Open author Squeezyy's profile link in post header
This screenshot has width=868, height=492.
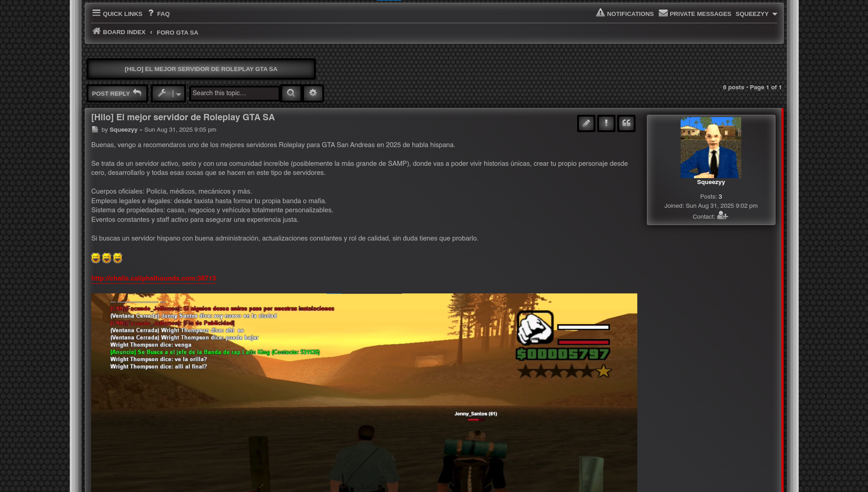coord(123,130)
